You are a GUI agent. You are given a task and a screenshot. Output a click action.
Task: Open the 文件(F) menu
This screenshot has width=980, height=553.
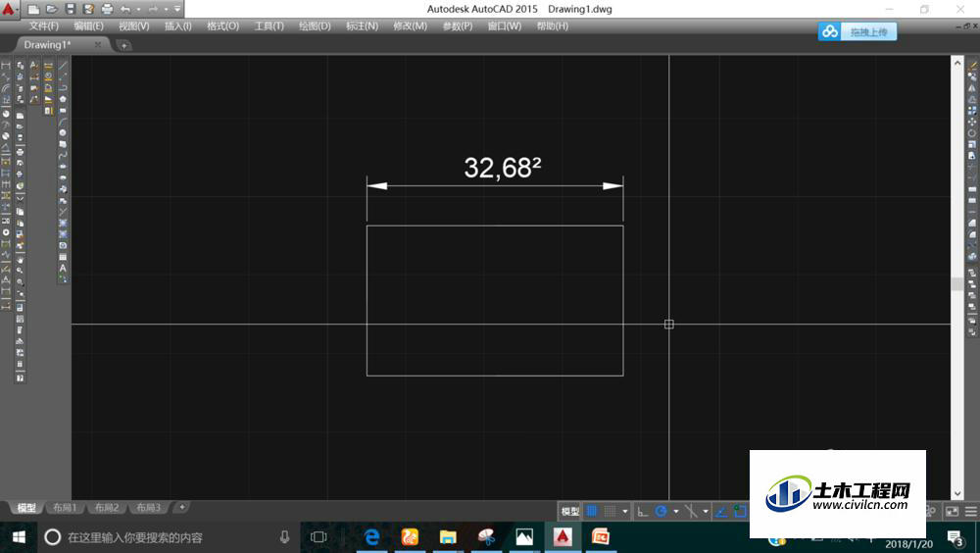(43, 25)
